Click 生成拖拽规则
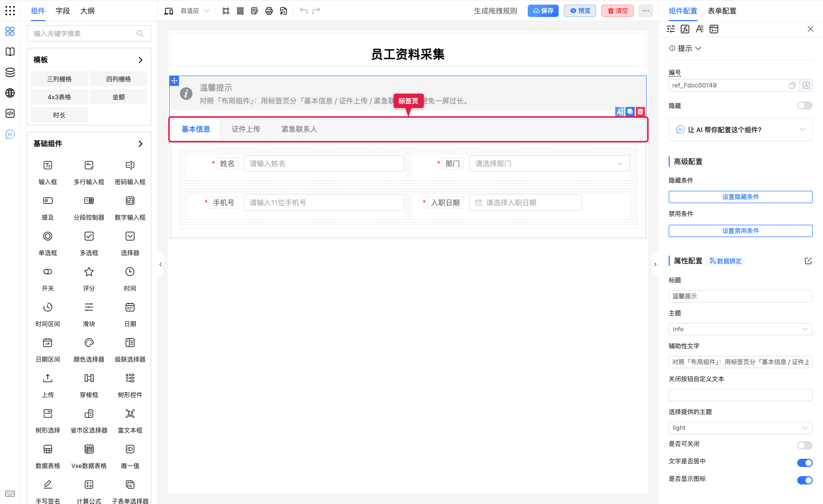The height and width of the screenshot is (504, 823). tap(495, 11)
